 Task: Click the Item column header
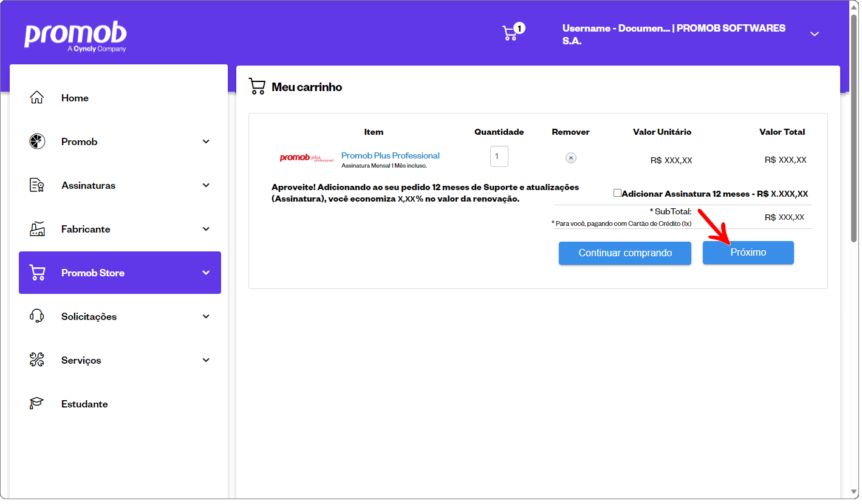[374, 132]
